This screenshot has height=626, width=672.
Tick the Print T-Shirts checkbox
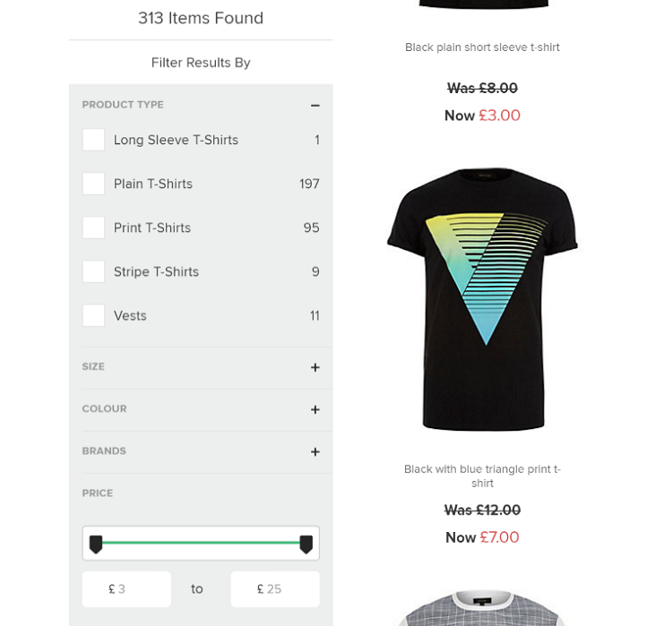(93, 227)
